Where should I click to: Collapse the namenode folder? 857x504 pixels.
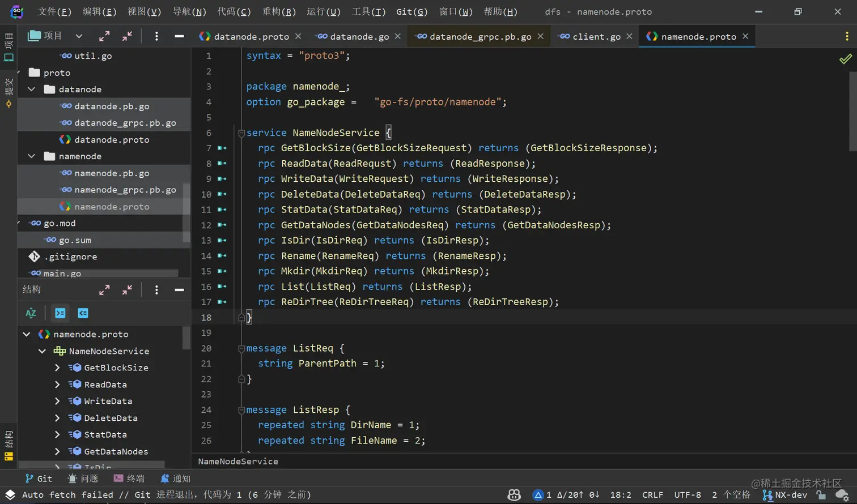(32, 156)
